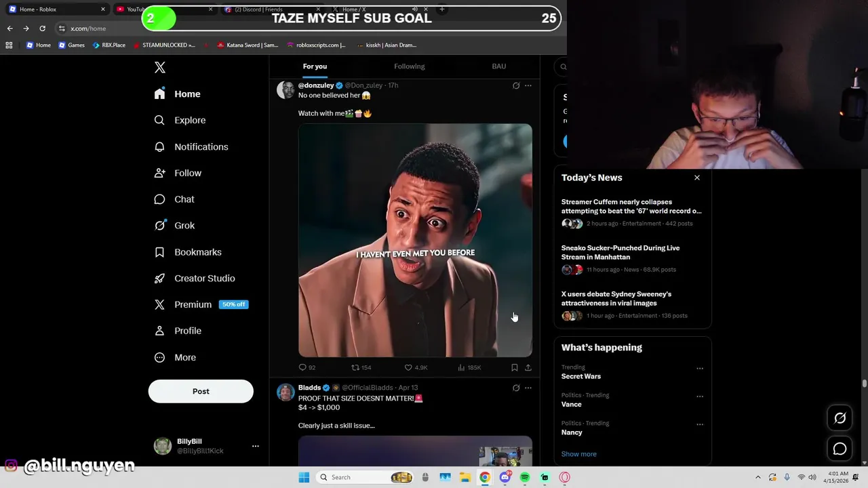Open the browser apps grid icon
Viewport: 868px width, 488px height.
click(9, 45)
